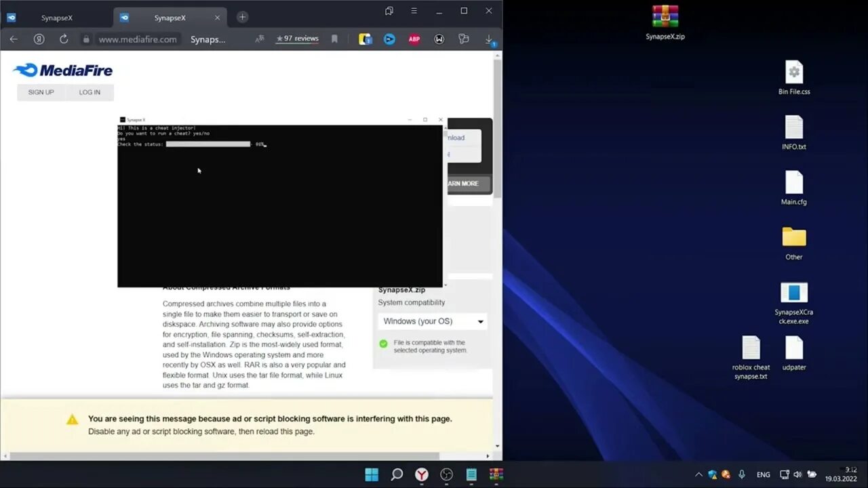Open a new browser tab

coord(242,17)
